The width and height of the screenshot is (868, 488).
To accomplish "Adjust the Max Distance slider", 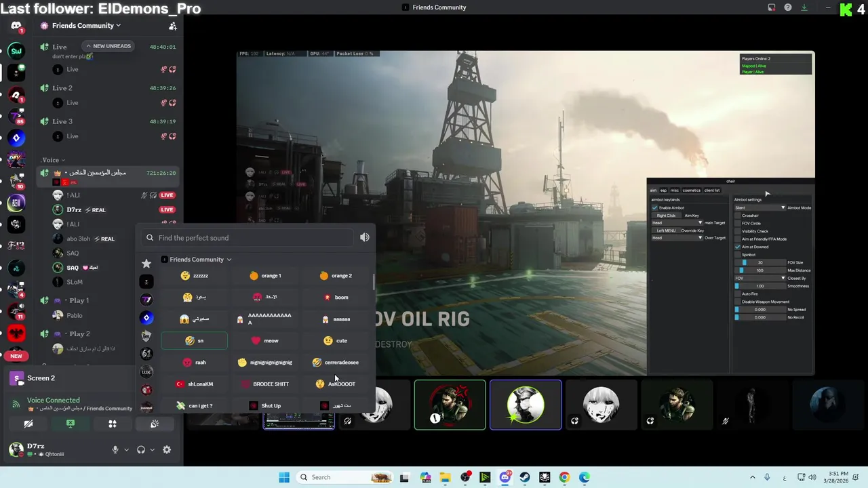I will (759, 270).
